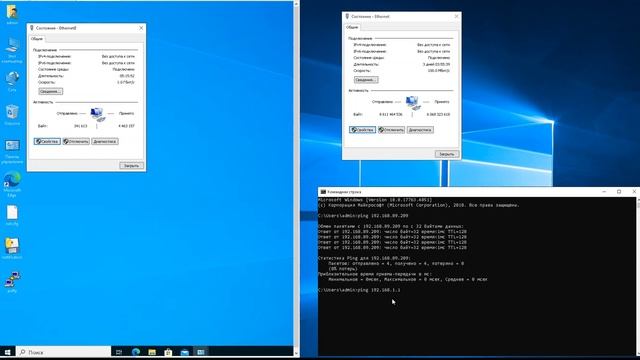
Task: Open Task View from the taskbar
Action: coord(119,352)
